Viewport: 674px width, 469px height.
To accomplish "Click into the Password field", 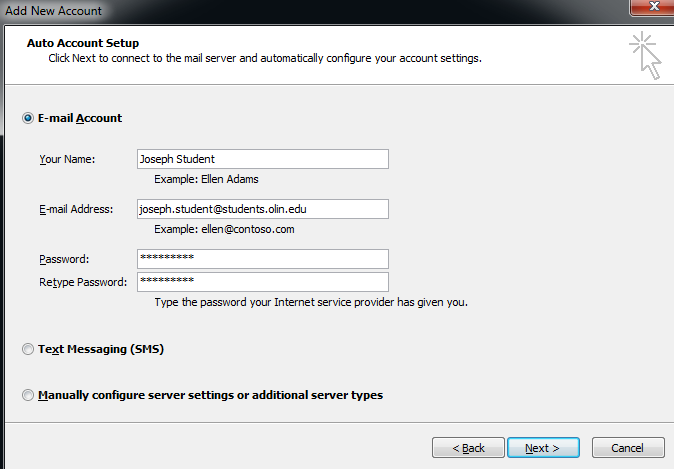I will (x=262, y=259).
